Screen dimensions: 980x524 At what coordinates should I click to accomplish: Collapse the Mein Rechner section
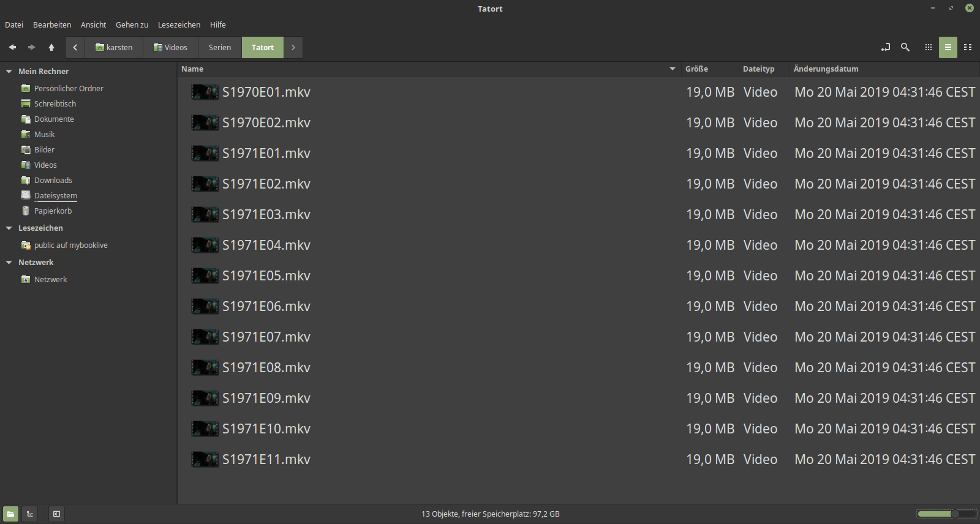click(9, 72)
